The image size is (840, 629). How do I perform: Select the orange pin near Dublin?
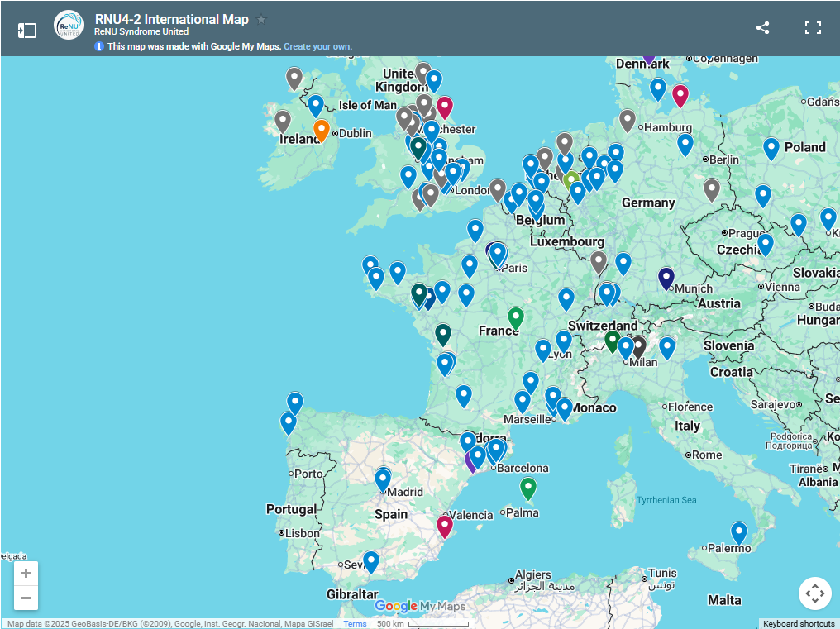click(x=321, y=131)
